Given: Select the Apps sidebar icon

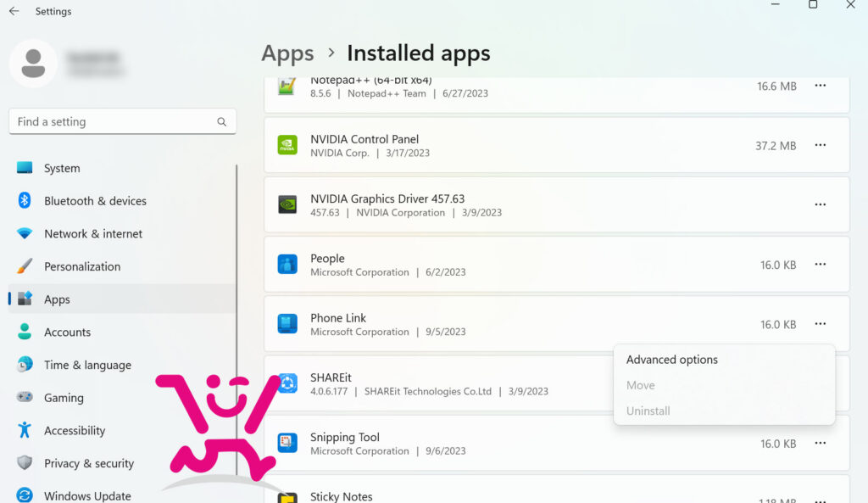Looking at the screenshot, I should pos(25,299).
